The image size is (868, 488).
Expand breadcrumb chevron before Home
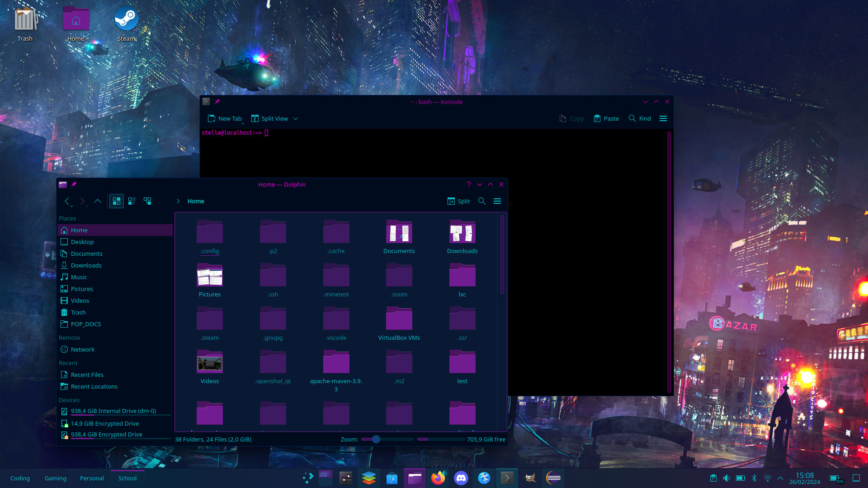[x=178, y=201]
